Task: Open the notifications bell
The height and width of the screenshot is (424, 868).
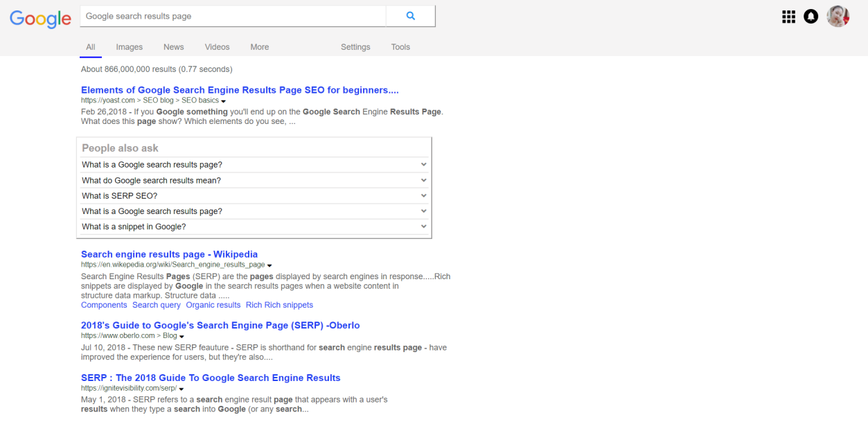Action: (x=811, y=17)
